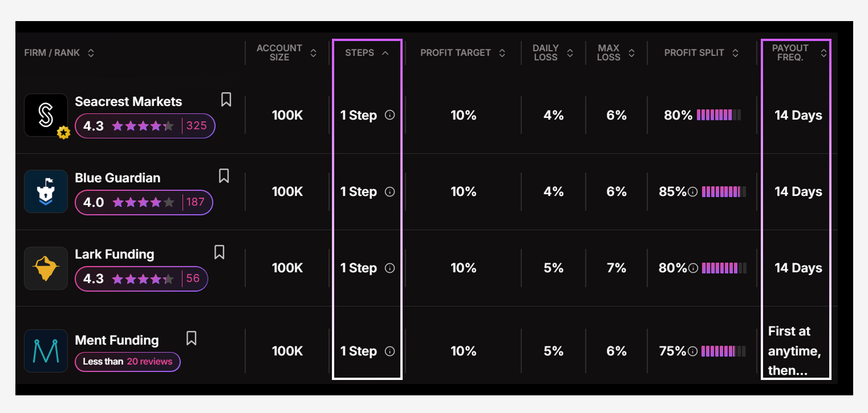Image resolution: width=868 pixels, height=413 pixels.
Task: Reverse the Steps column sort order
Action: [366, 52]
